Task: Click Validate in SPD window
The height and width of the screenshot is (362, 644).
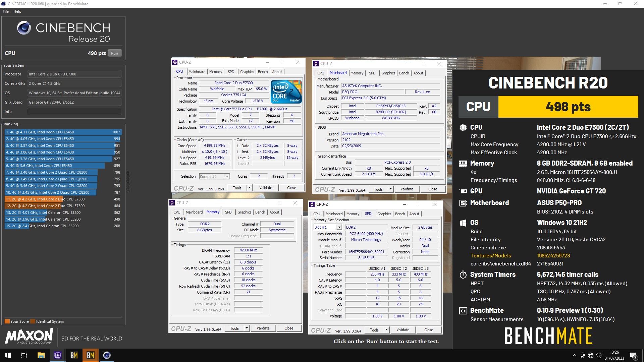Action: pos(403,330)
